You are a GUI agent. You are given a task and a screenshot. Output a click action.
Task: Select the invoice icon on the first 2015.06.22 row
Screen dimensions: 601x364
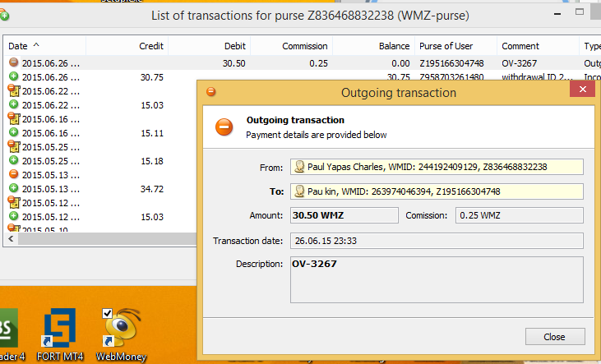(x=14, y=90)
